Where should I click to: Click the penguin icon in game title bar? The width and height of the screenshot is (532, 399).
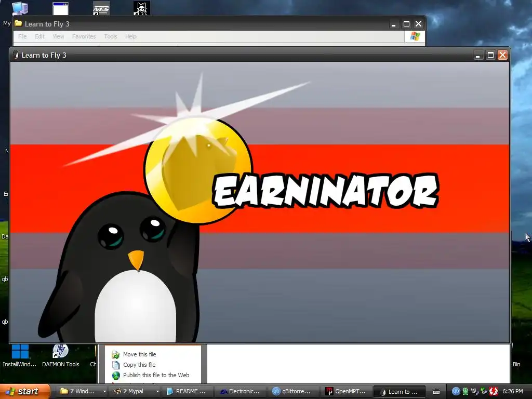[16, 55]
